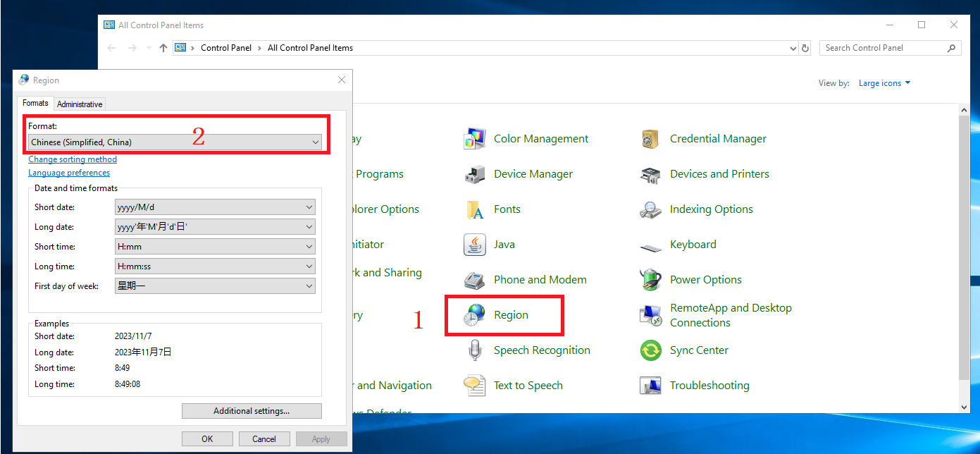The height and width of the screenshot is (454, 980).
Task: Click the Change sorting method link
Action: [73, 159]
